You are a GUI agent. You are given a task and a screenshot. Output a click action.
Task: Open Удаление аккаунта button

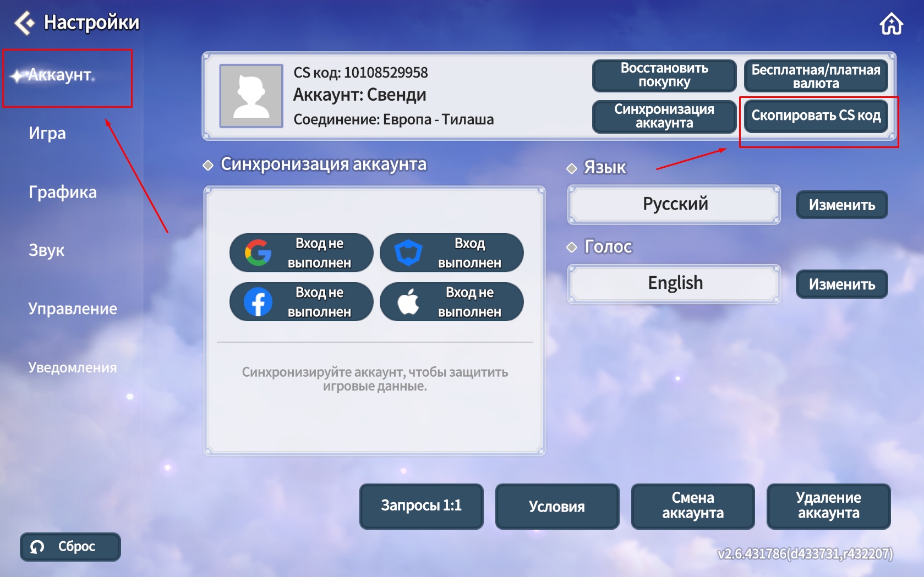(828, 506)
